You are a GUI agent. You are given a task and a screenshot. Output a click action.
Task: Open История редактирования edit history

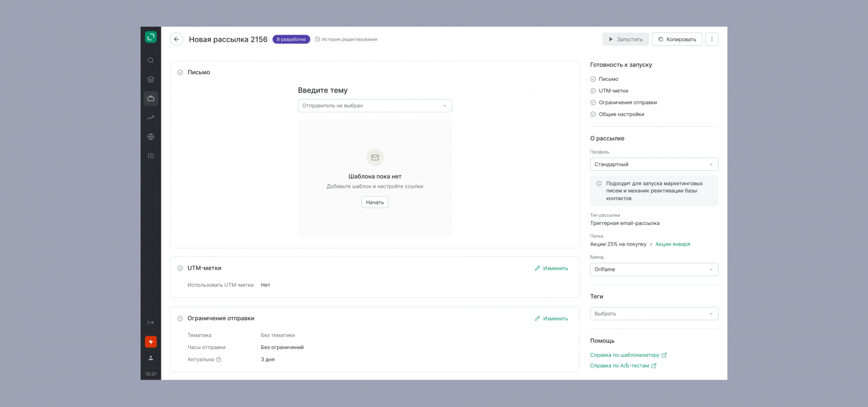coord(346,40)
